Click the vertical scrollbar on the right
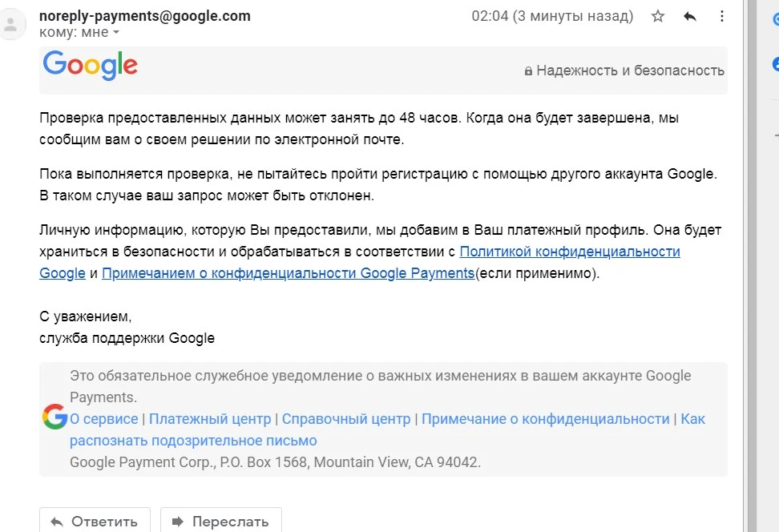 pos(751,266)
